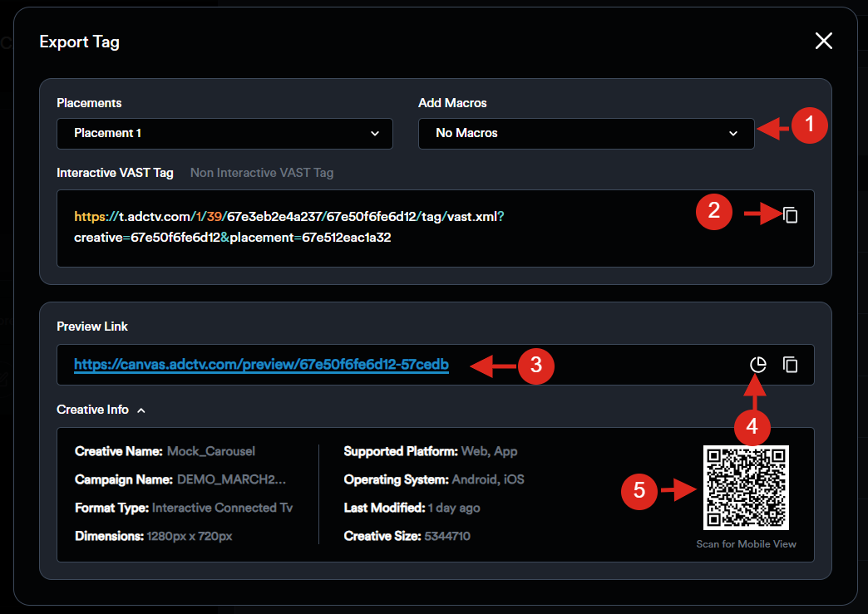Image resolution: width=868 pixels, height=614 pixels.
Task: Click the QR code for mobile view
Action: pyautogui.click(x=746, y=488)
